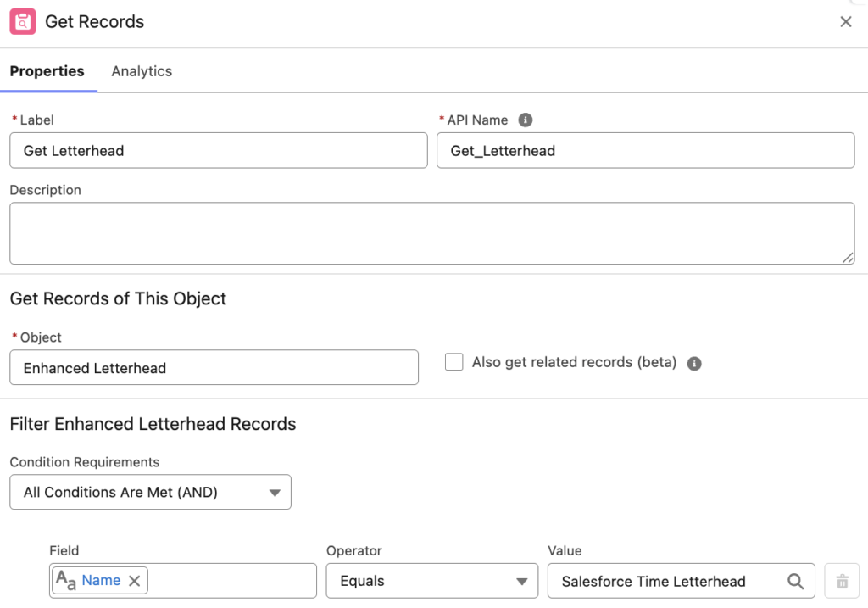Click the pink Get Records element icon
868x608 pixels.
[23, 22]
